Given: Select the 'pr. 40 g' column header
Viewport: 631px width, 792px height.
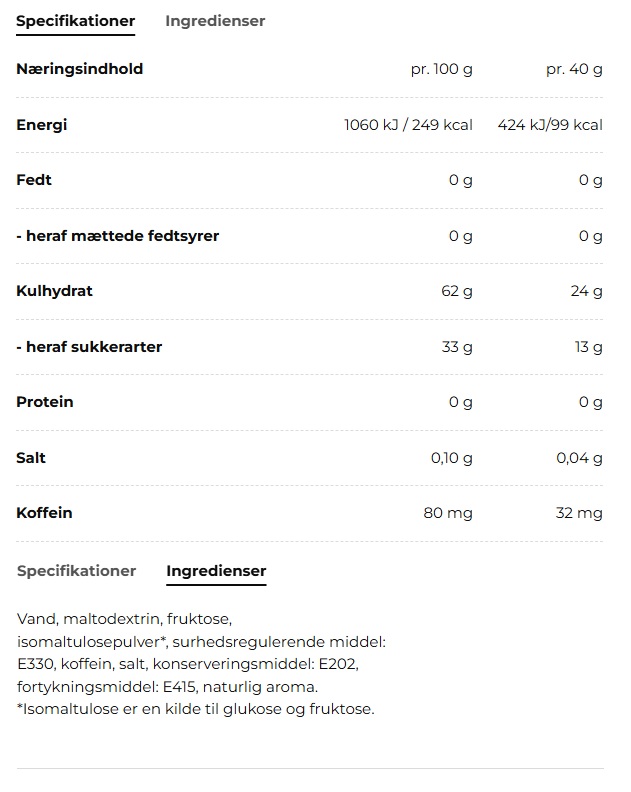Looking at the screenshot, I should [574, 69].
